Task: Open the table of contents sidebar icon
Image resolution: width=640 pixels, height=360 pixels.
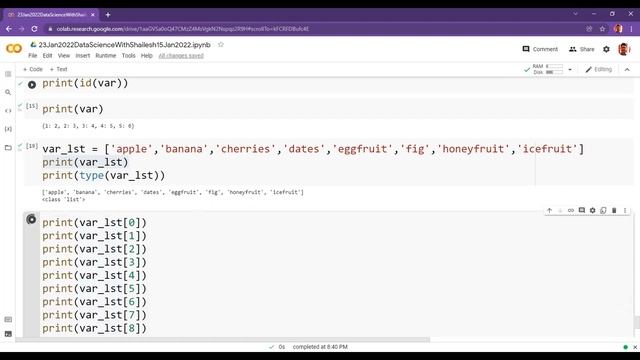Action: pyautogui.click(x=8, y=74)
